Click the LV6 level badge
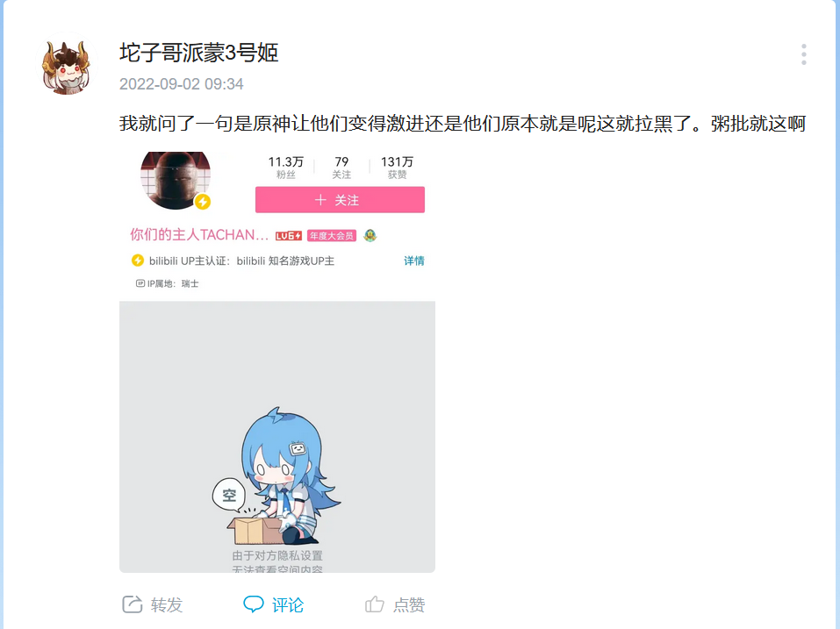 [289, 235]
